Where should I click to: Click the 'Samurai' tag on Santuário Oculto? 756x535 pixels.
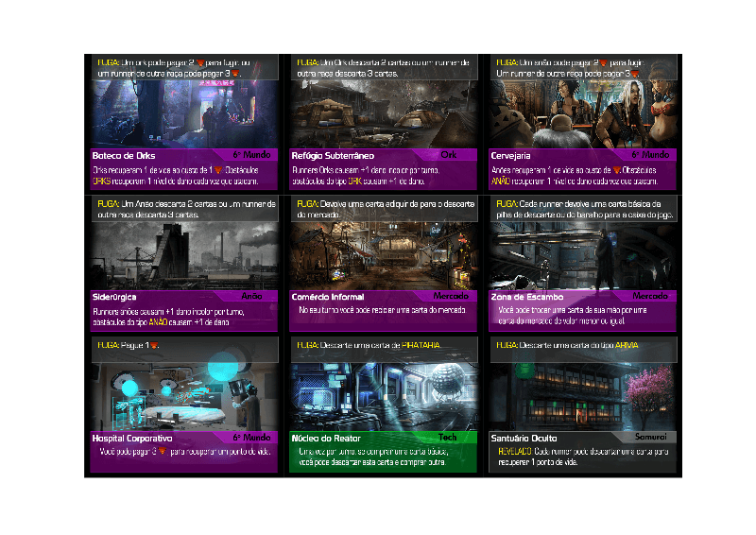[651, 437]
